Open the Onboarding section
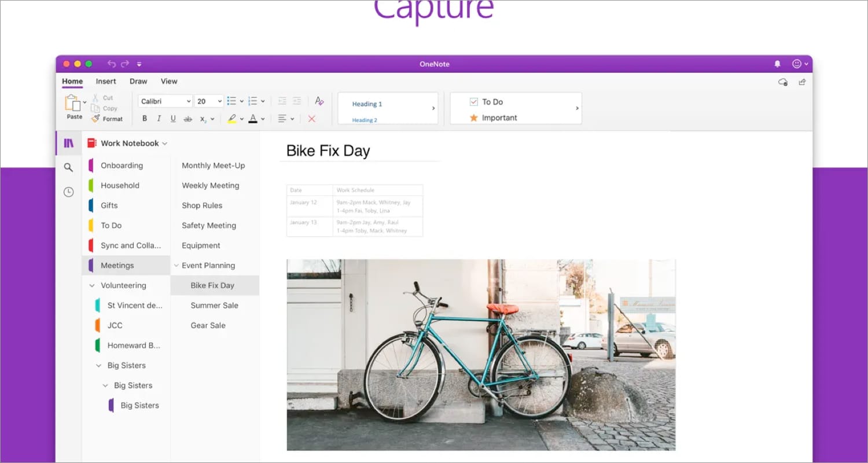This screenshot has width=868, height=463. click(x=126, y=166)
